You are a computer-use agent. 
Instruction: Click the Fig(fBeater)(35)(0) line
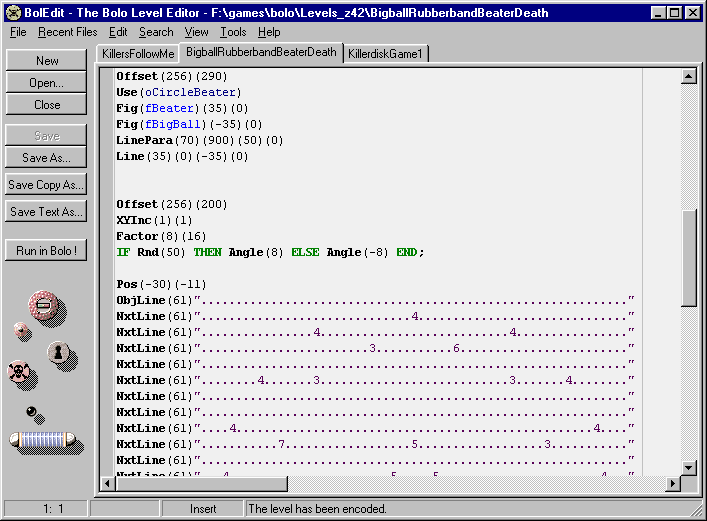click(x=182, y=108)
